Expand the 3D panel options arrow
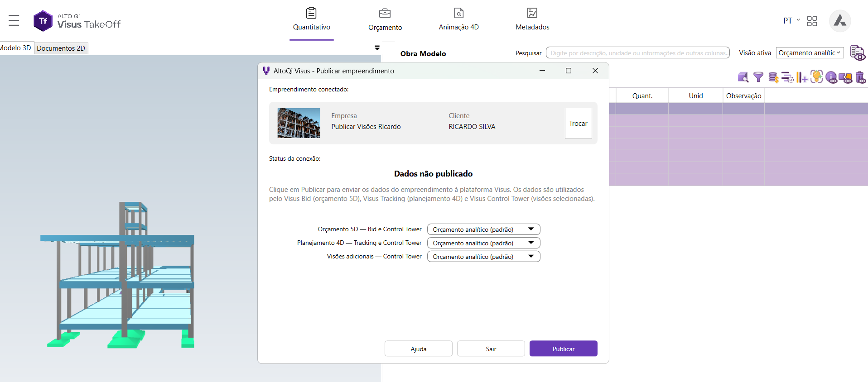 (377, 48)
